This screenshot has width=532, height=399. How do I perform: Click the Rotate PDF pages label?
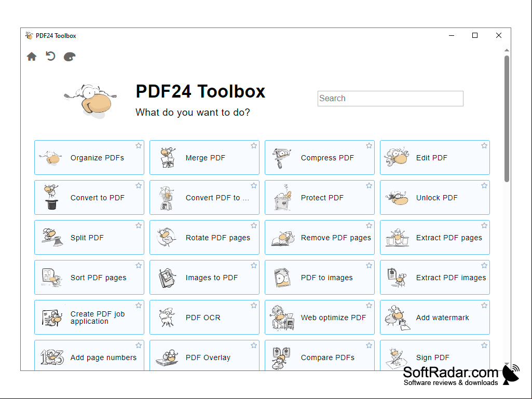pyautogui.click(x=218, y=238)
